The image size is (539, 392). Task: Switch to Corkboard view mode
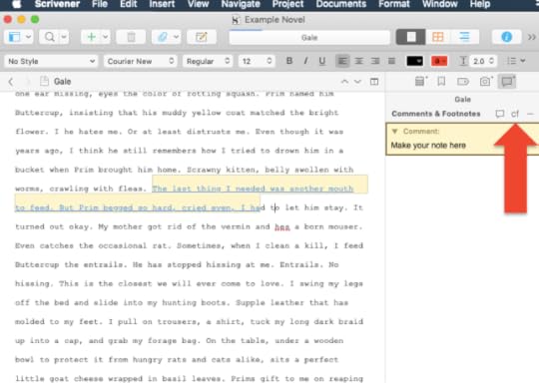click(438, 37)
